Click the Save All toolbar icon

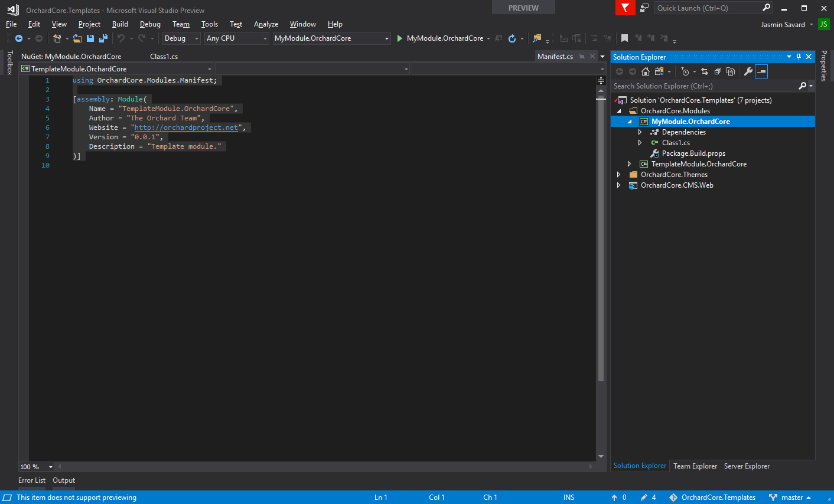coord(103,38)
